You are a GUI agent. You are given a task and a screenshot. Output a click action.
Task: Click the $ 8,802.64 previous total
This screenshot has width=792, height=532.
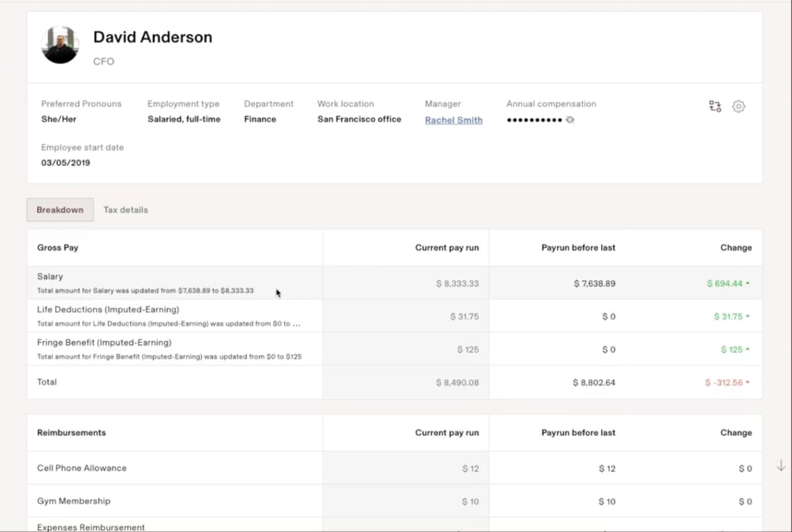tap(594, 383)
